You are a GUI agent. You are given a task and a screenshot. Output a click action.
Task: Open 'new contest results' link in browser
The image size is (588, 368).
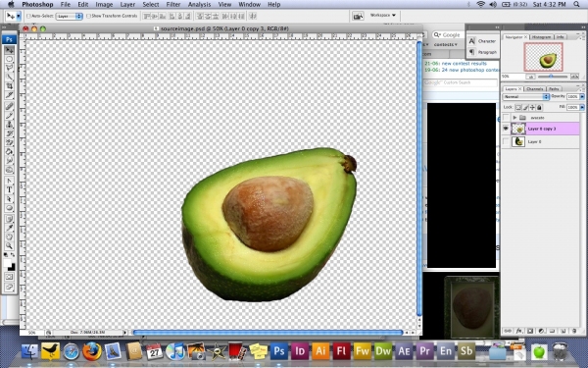tap(464, 64)
